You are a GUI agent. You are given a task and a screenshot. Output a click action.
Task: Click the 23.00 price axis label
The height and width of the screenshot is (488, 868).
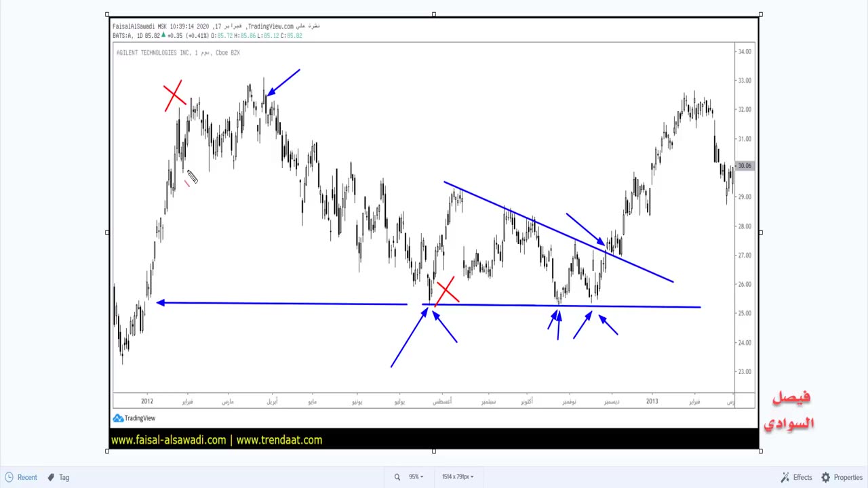pos(745,371)
